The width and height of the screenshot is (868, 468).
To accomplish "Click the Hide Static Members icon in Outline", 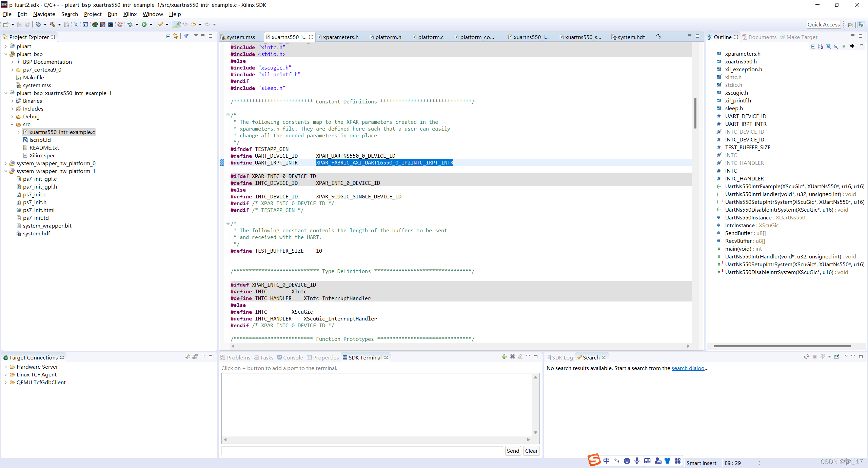I will [x=836, y=46].
